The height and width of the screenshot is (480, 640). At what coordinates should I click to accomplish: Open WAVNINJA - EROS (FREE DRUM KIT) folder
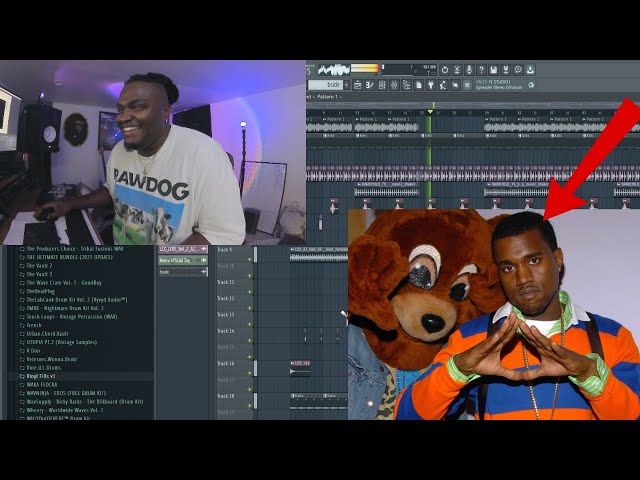(x=62, y=393)
